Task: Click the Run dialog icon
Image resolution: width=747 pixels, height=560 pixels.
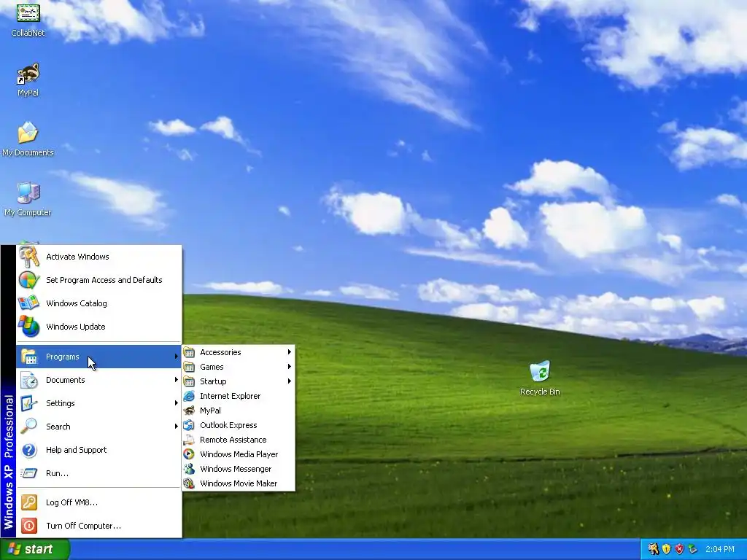Action: [x=29, y=473]
